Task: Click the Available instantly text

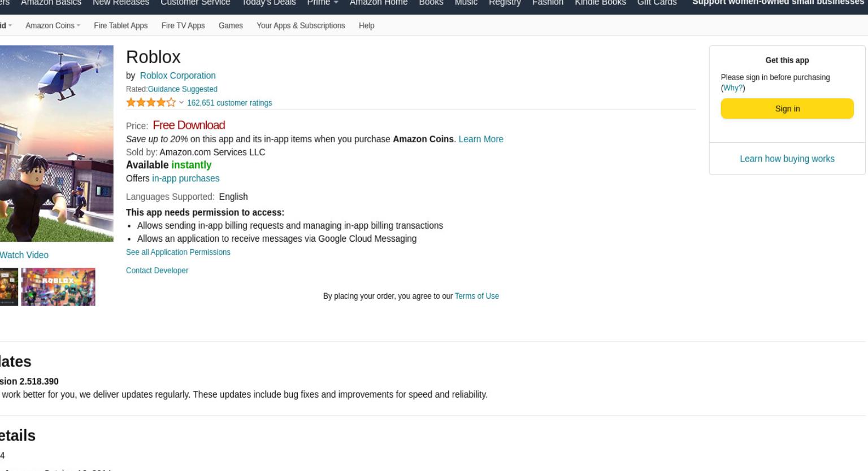Action: 168,165
